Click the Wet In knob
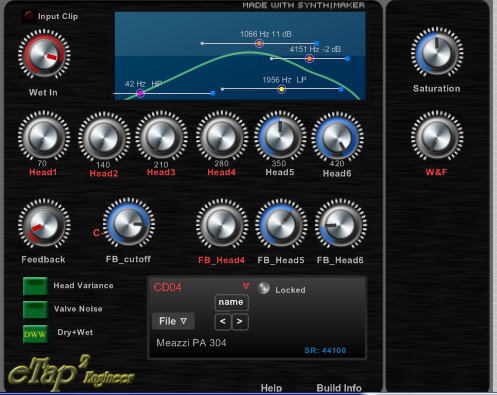This screenshot has height=395, width=497. click(44, 54)
